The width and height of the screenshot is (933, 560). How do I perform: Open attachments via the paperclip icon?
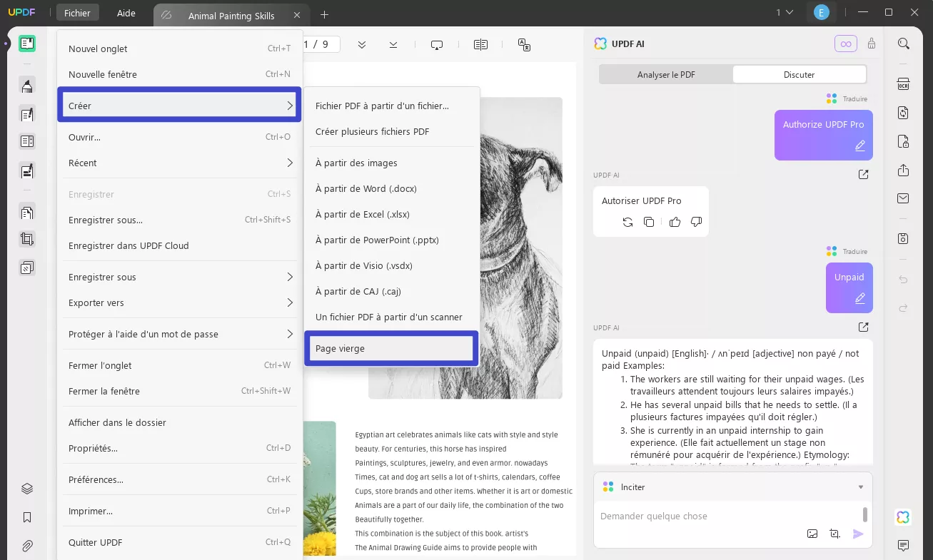[x=26, y=546]
